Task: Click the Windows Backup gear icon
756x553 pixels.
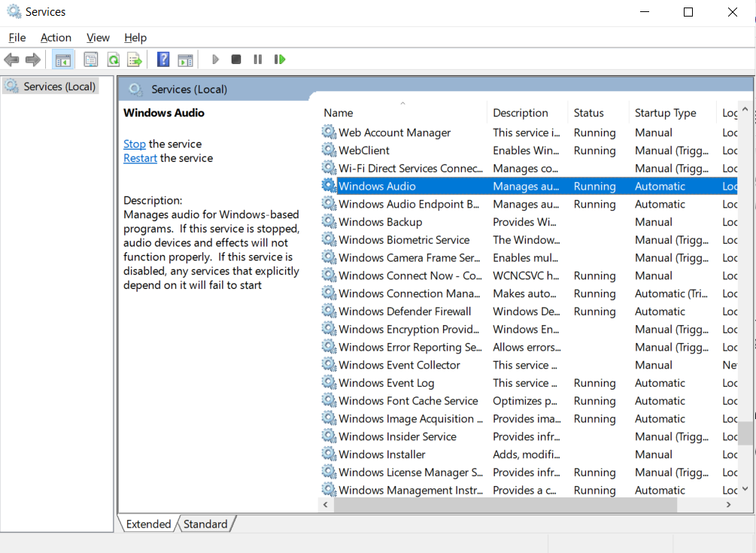Action: pyautogui.click(x=329, y=221)
